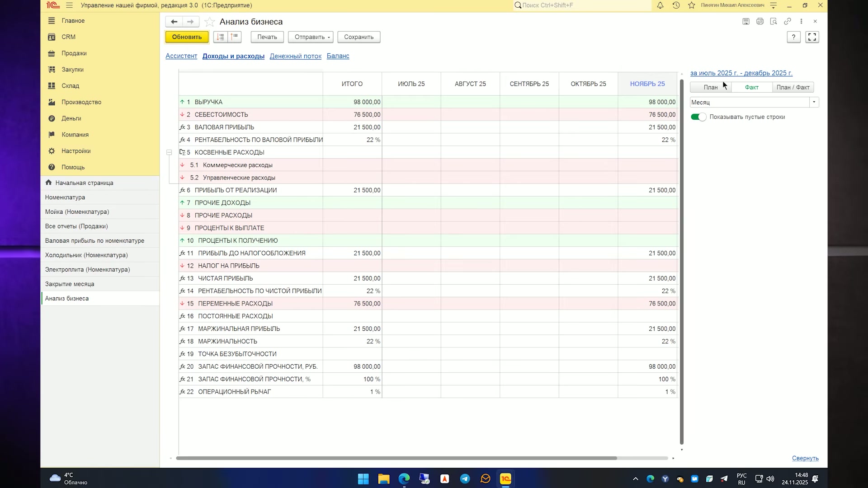Open more actions three-dot menu
Screen dimensions: 868x488
tap(801, 21)
